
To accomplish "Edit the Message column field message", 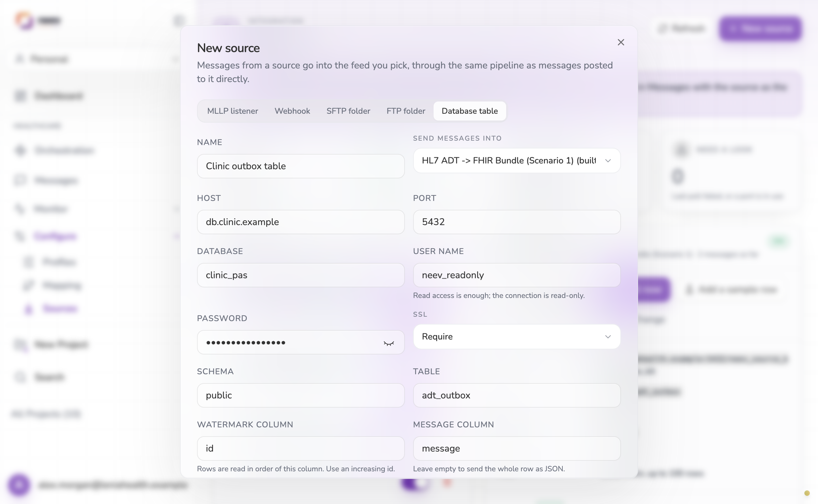I will click(x=517, y=448).
